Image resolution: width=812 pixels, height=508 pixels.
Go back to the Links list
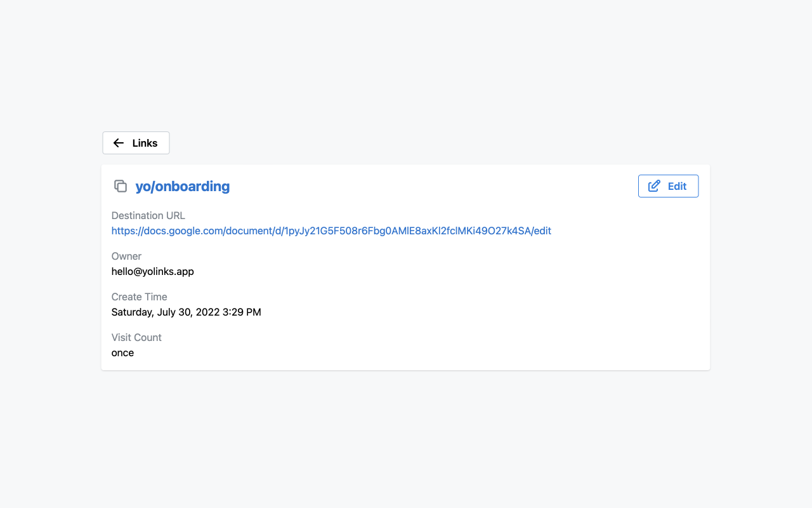(136, 143)
